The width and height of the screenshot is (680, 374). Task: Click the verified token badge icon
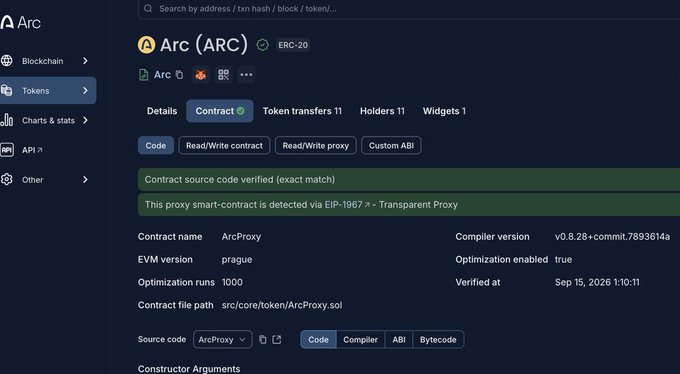[x=262, y=45]
